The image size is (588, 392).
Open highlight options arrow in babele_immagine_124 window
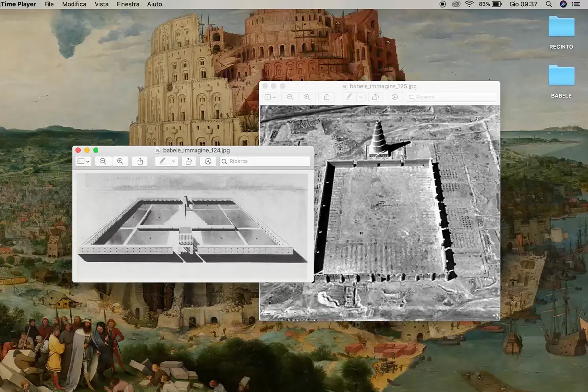[173, 161]
